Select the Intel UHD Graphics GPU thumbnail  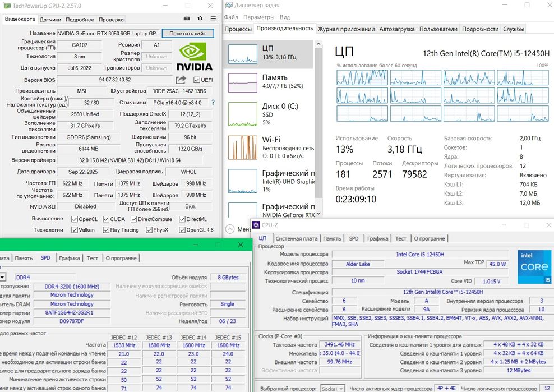[x=243, y=181]
